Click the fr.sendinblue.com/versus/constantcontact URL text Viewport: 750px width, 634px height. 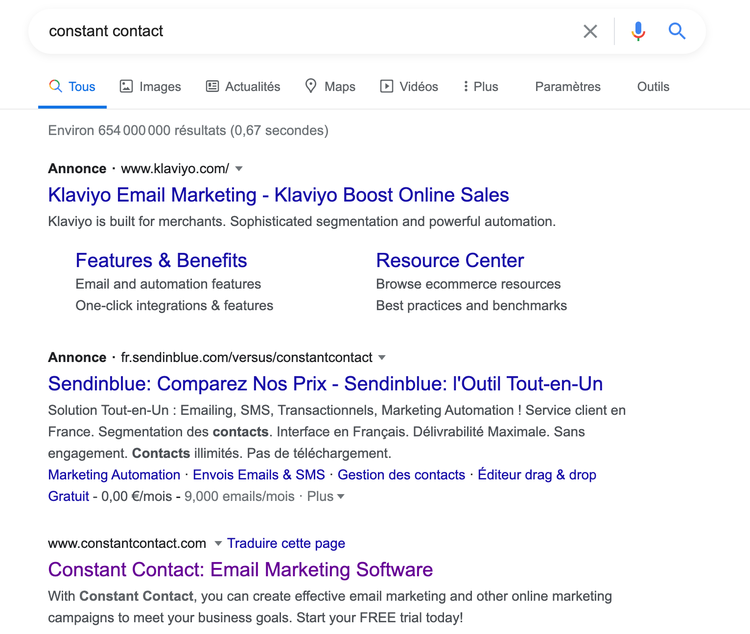click(x=246, y=357)
